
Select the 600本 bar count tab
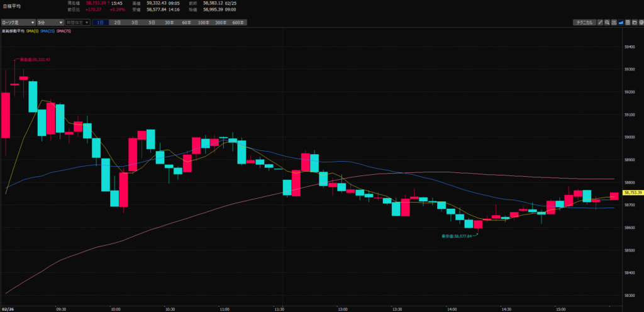point(238,23)
